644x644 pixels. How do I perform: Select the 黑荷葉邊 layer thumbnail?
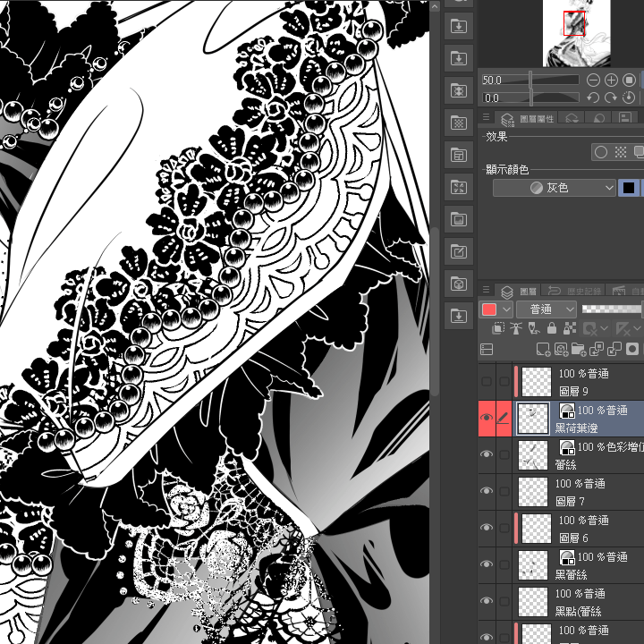[533, 418]
